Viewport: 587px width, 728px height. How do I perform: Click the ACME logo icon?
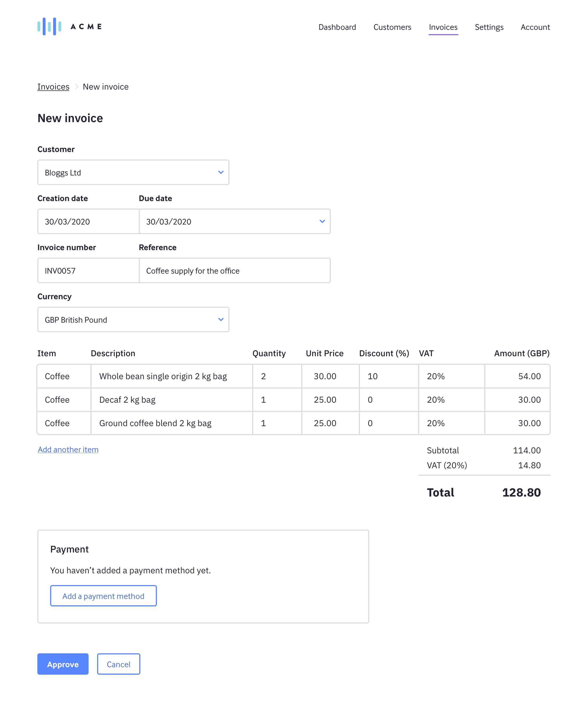click(x=49, y=26)
